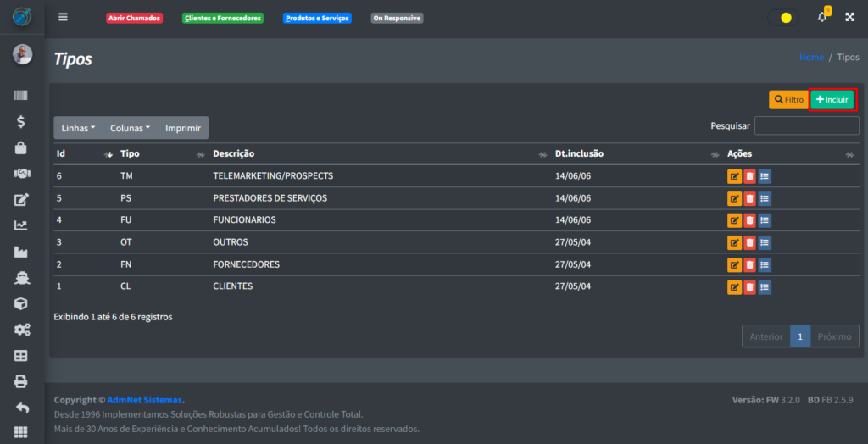
Task: Delete the FUNCIONARIOS row
Action: click(x=749, y=220)
